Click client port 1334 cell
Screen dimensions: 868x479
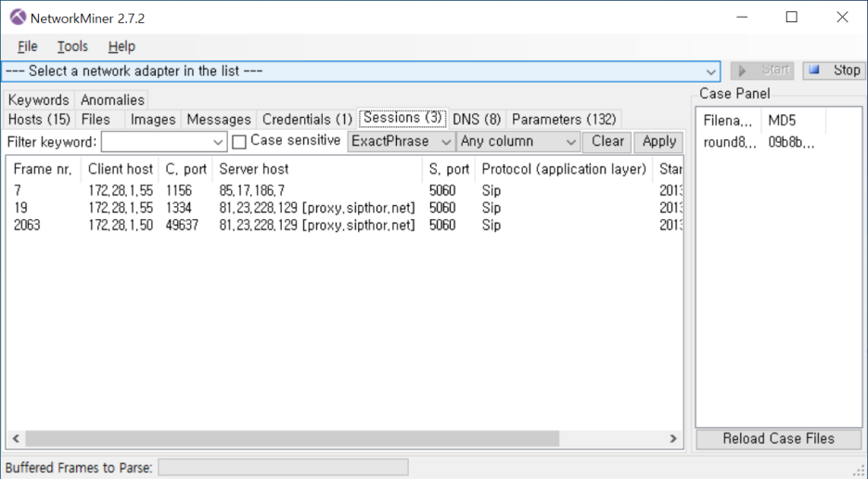point(179,208)
